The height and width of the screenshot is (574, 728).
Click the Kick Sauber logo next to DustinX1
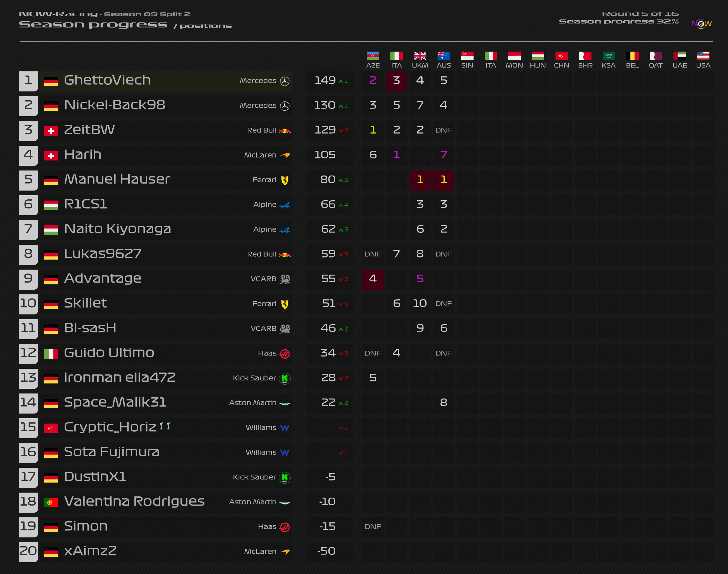point(285,477)
